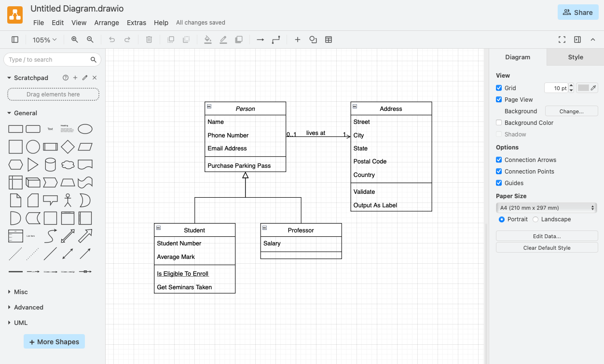Click the draw.io application logo

[x=15, y=15]
